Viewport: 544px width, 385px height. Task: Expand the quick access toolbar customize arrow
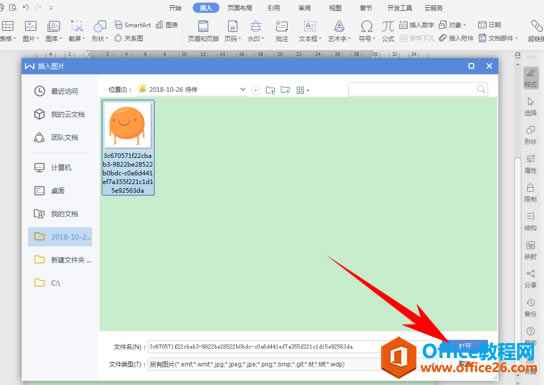point(51,7)
